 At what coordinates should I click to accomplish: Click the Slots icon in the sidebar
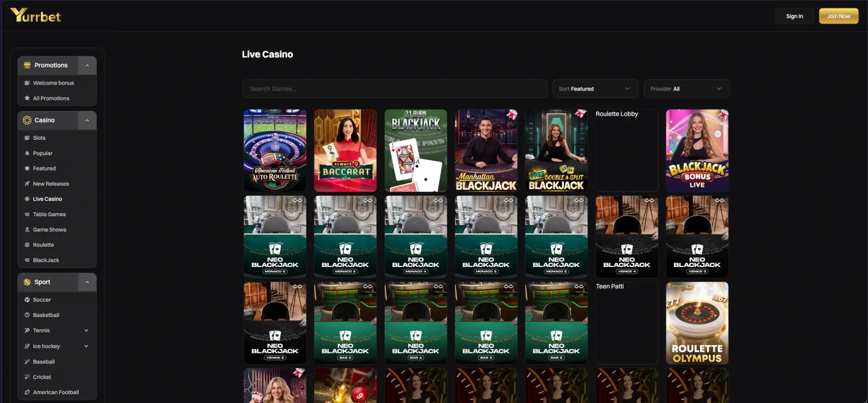[x=27, y=138]
